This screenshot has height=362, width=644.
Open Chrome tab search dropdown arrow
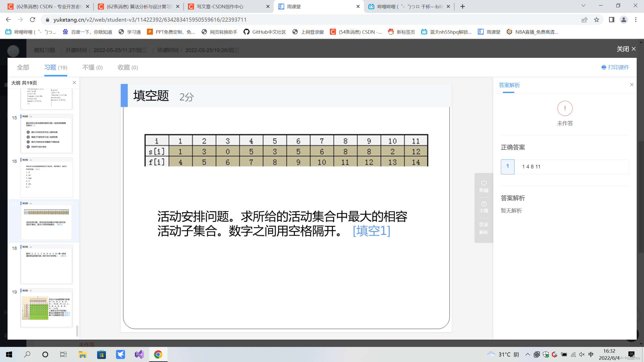click(583, 6)
